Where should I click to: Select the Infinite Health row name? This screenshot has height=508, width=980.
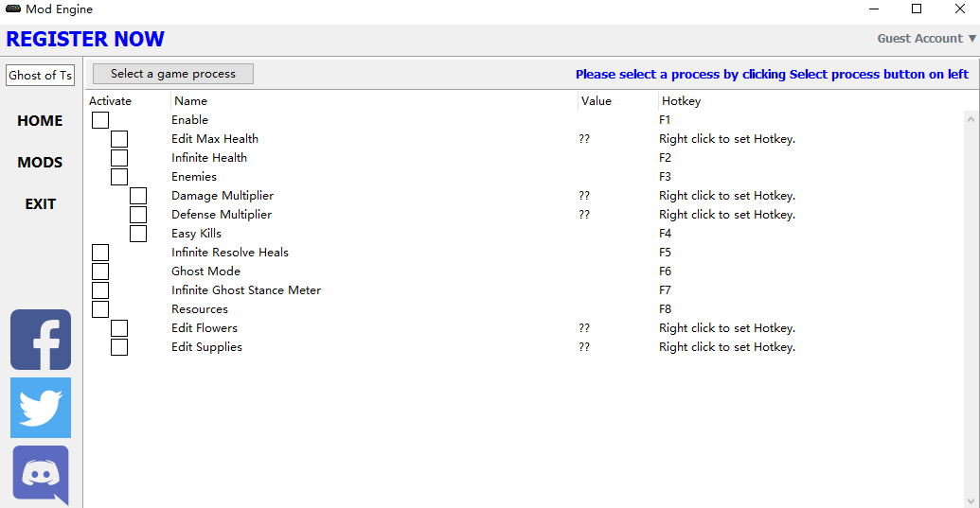(x=209, y=157)
